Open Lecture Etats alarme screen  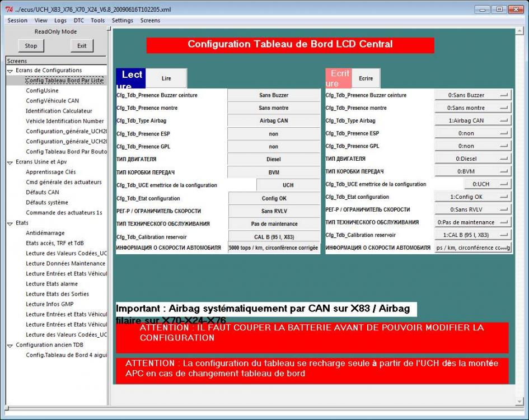pos(52,283)
